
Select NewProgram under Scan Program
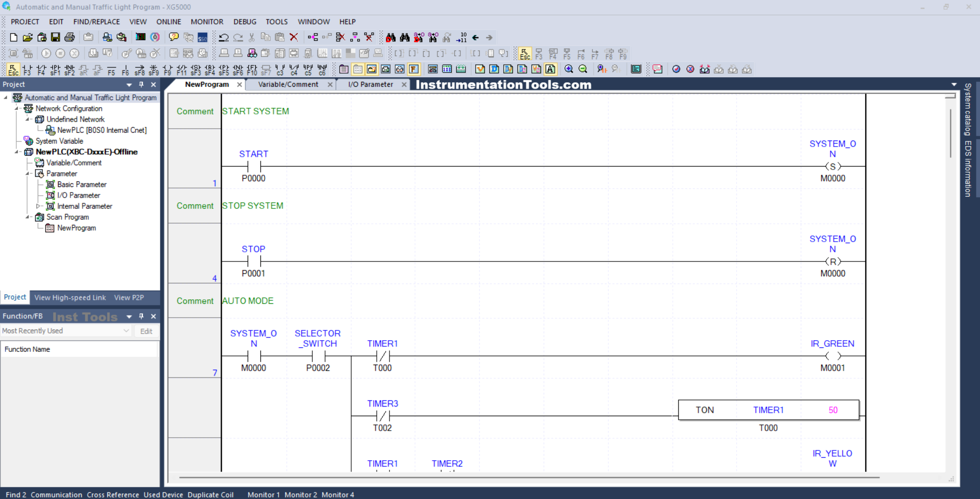point(76,228)
